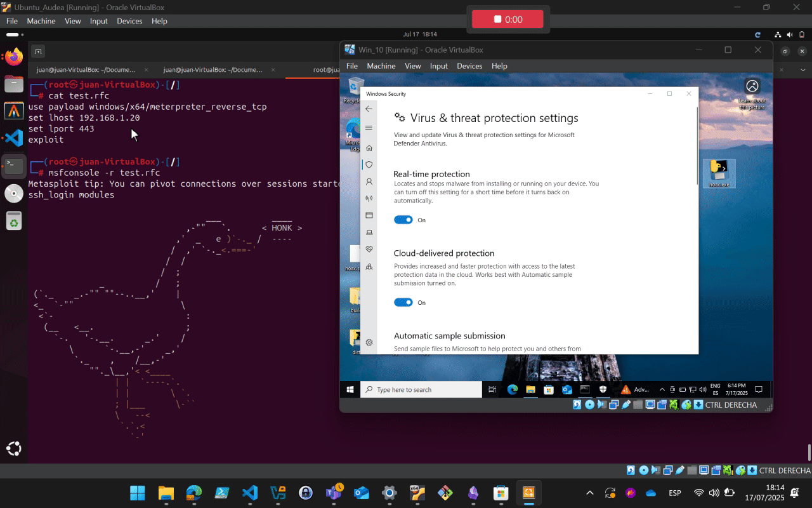The image size is (812, 508).
Task: Open Input menu in Win_10 VirtualBox window
Action: 439,66
